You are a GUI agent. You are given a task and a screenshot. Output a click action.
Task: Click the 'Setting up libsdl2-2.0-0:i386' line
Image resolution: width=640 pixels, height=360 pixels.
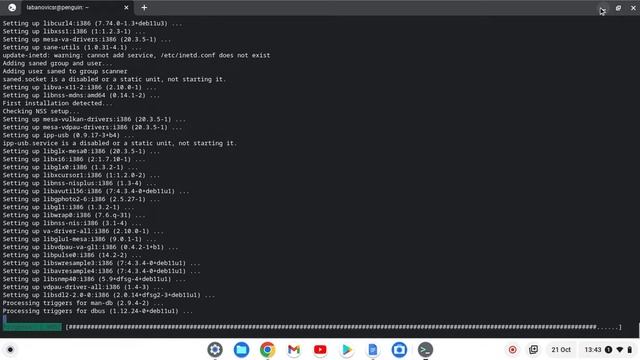pyautogui.click(x=109, y=295)
